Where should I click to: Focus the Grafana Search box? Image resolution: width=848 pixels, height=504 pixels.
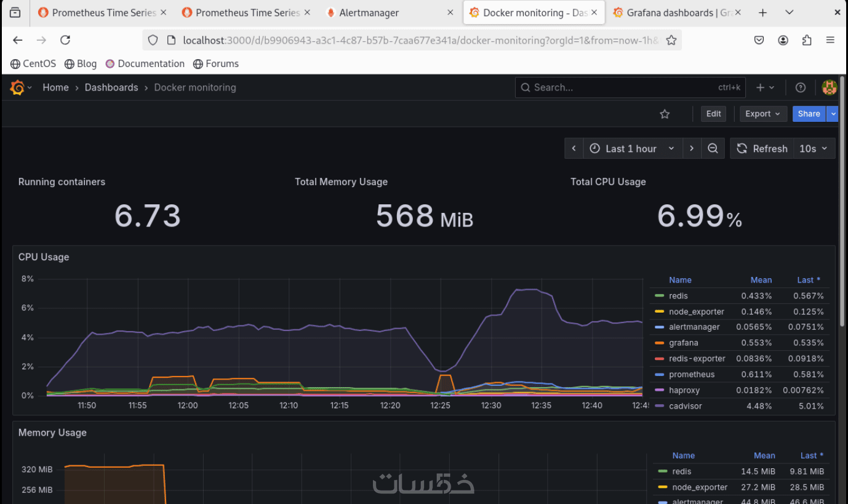click(x=630, y=87)
